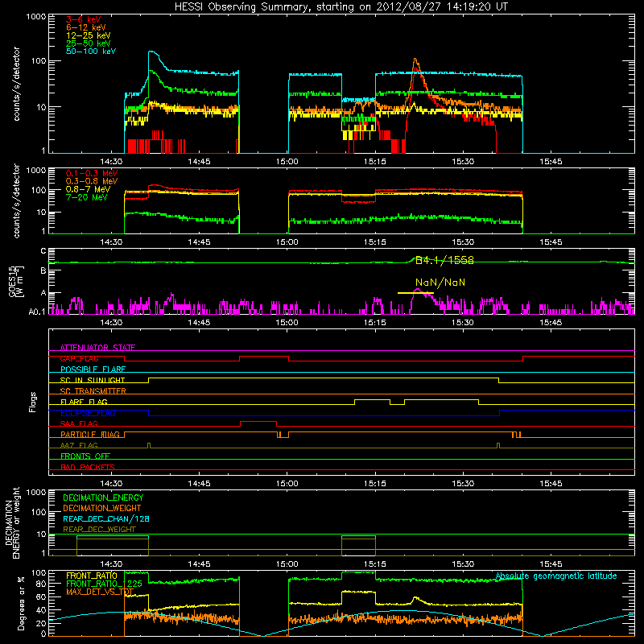Click the yellow GOES flare interval bar

click(x=415, y=293)
